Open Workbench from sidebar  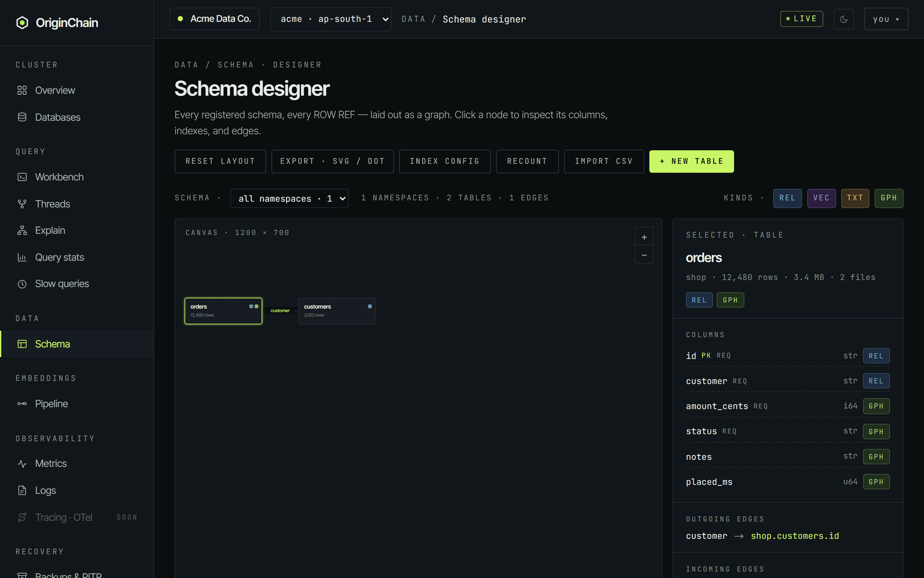(x=77, y=177)
